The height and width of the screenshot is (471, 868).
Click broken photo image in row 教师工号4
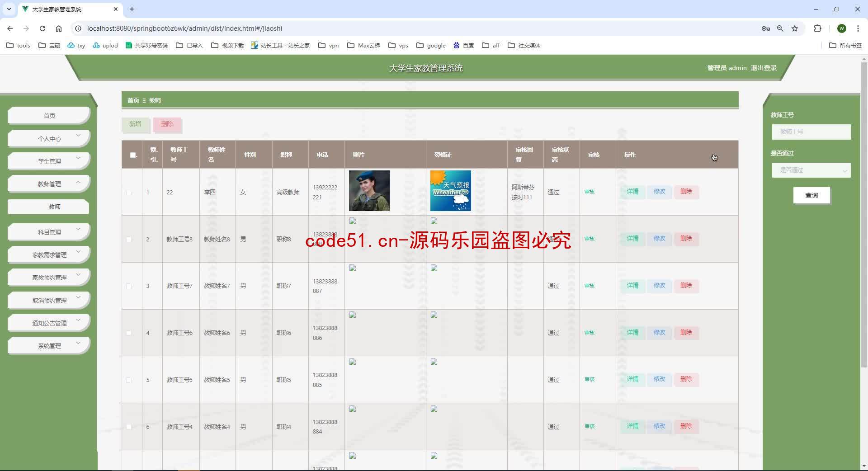[x=353, y=409]
